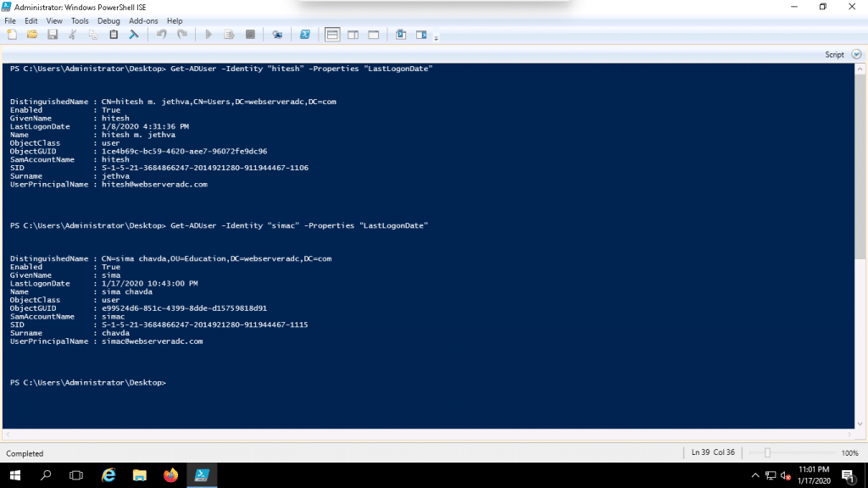Open the Tools menu
868x488 pixels.
[80, 21]
